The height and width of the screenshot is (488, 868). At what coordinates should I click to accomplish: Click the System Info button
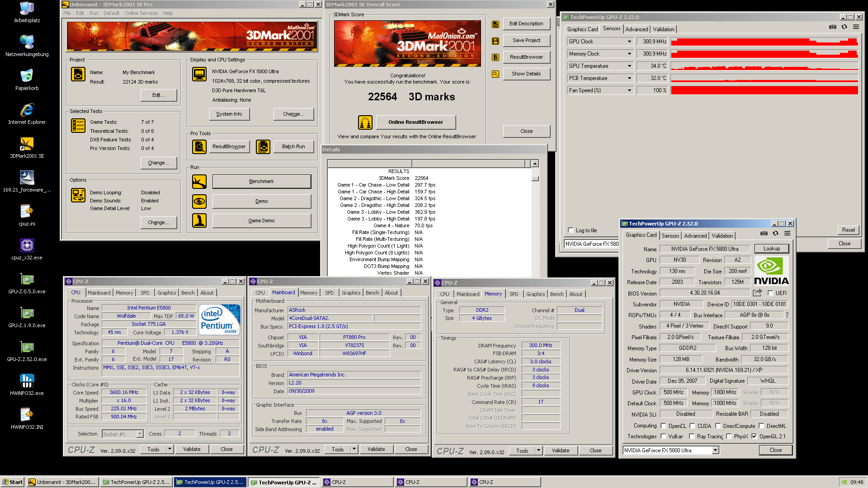click(229, 114)
